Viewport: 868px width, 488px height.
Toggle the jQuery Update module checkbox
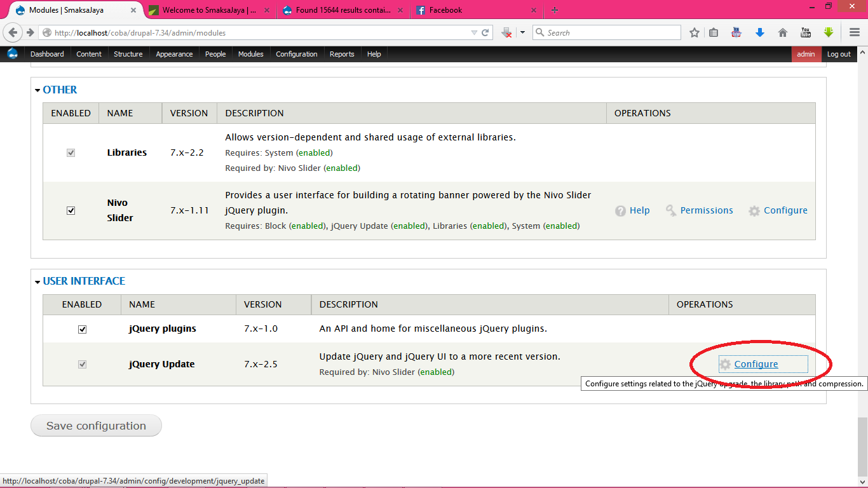click(x=82, y=364)
